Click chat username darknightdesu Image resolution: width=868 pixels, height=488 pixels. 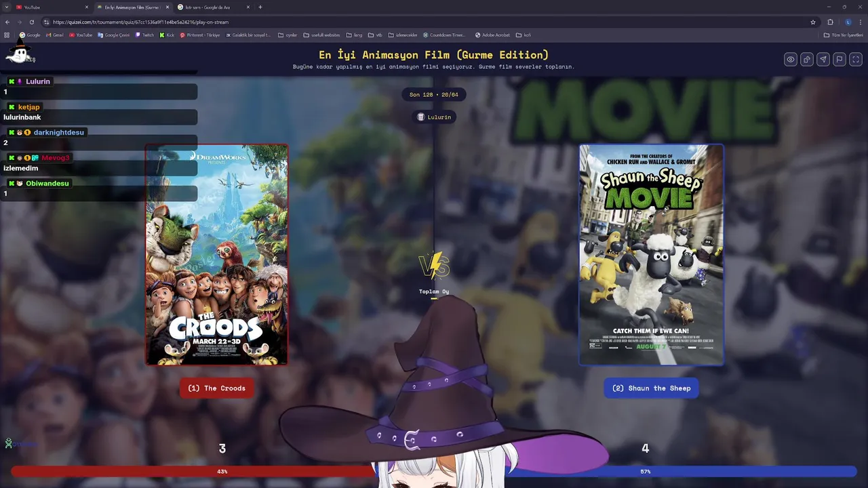(x=59, y=132)
